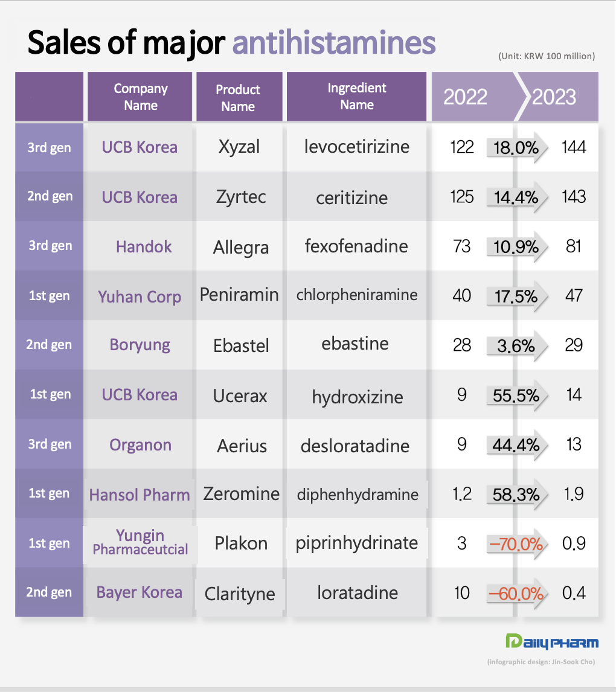Click the 18.0% growth arrow for Xyzal

pos(516,148)
